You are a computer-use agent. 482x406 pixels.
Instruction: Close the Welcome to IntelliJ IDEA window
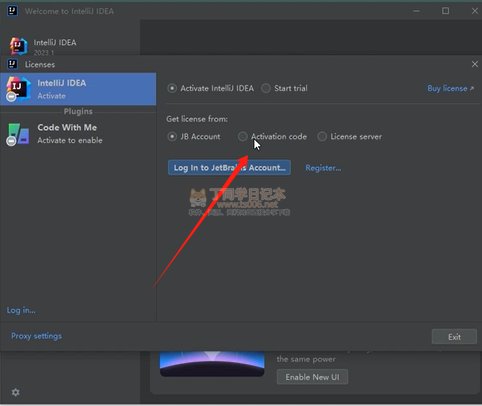pyautogui.click(x=475, y=11)
